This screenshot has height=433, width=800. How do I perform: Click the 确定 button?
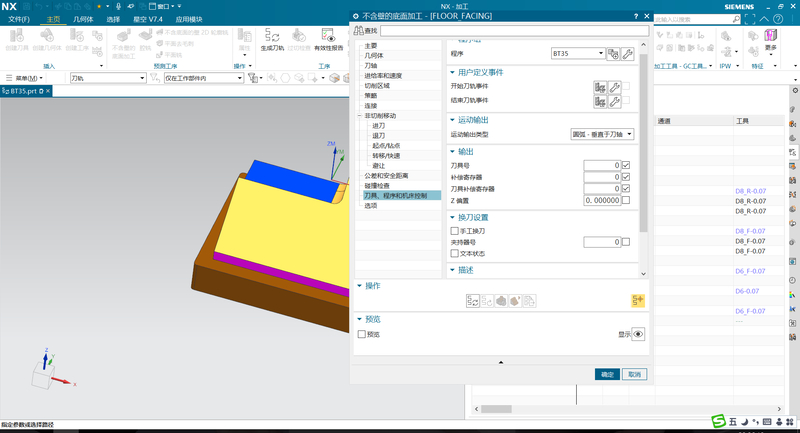point(607,374)
